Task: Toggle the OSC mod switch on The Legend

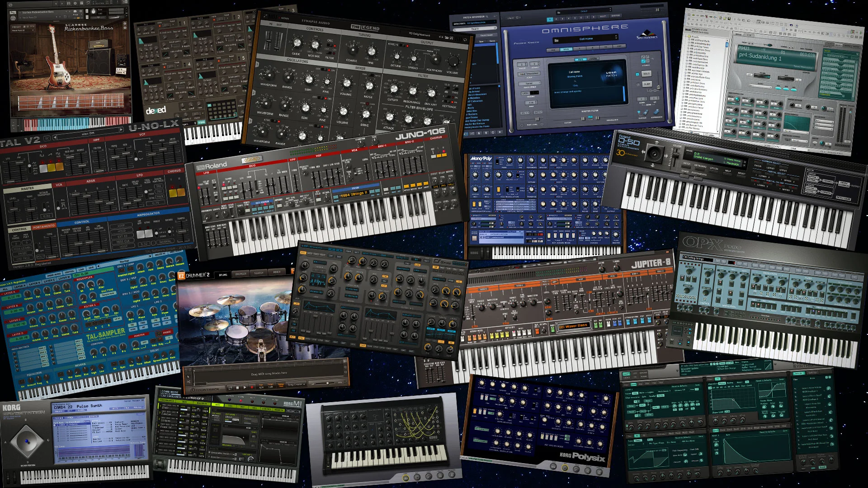Action: pos(330,45)
